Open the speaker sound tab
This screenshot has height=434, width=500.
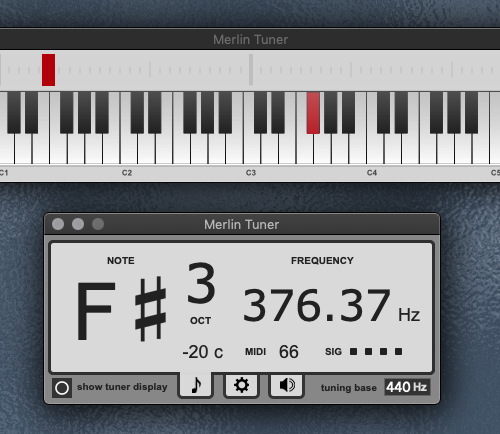tap(287, 385)
